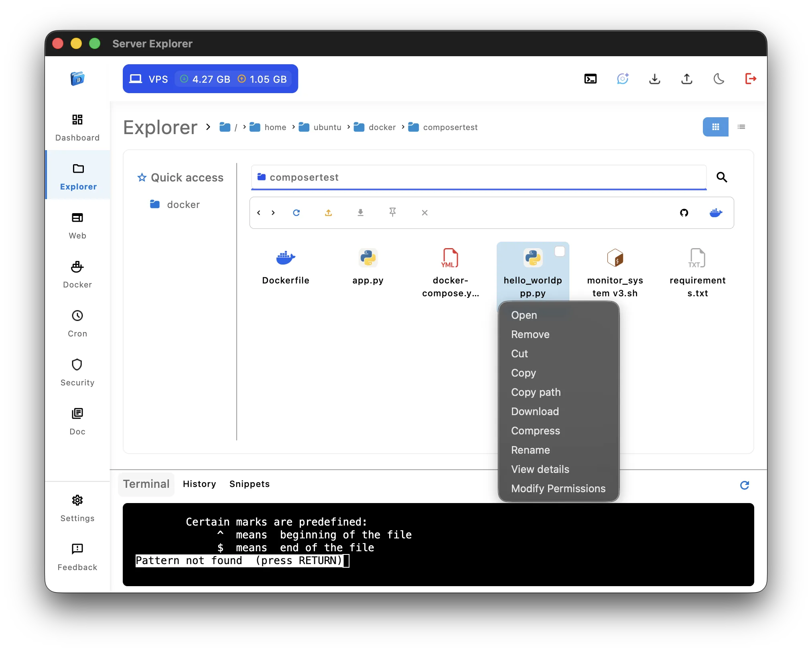Open Feedback in the sidebar

click(77, 557)
